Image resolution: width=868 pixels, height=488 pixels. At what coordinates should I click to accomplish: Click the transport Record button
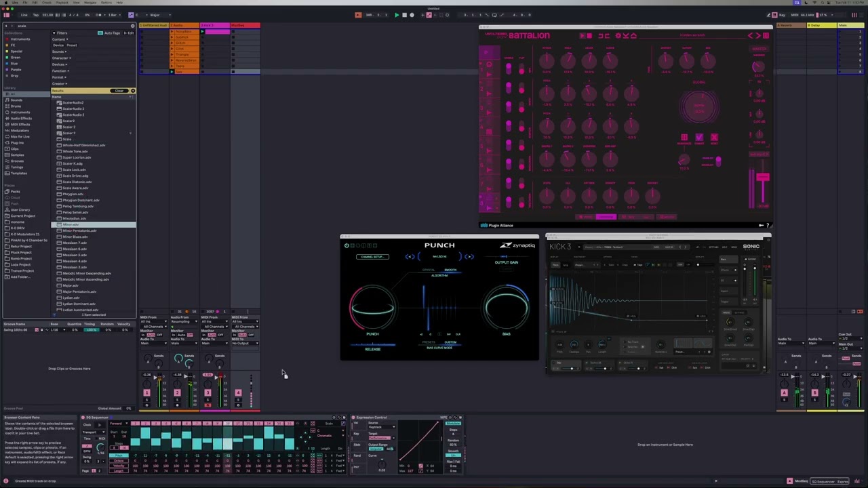click(412, 15)
